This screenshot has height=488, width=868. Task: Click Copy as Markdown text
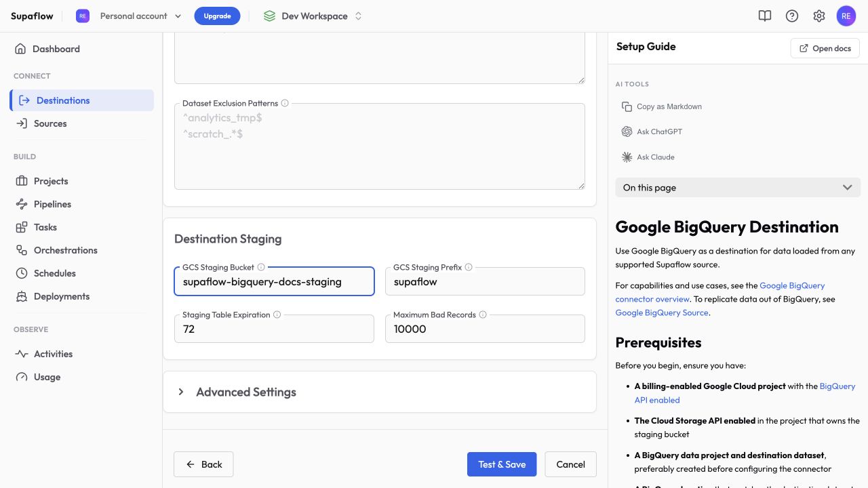tap(669, 106)
